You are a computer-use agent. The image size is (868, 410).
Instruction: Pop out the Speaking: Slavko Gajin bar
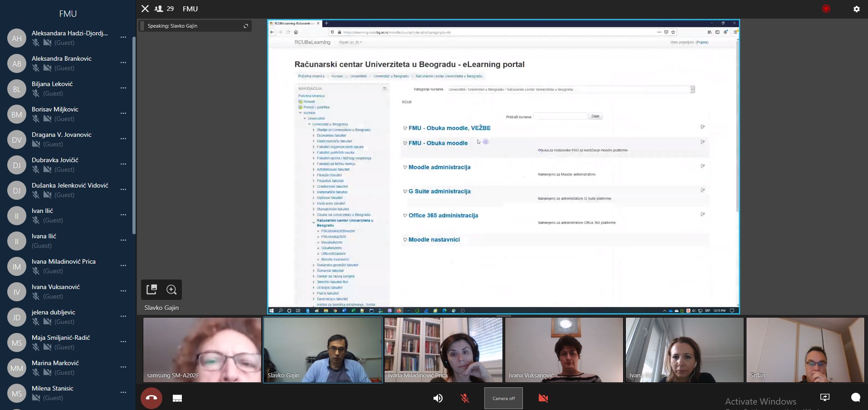coord(246,26)
